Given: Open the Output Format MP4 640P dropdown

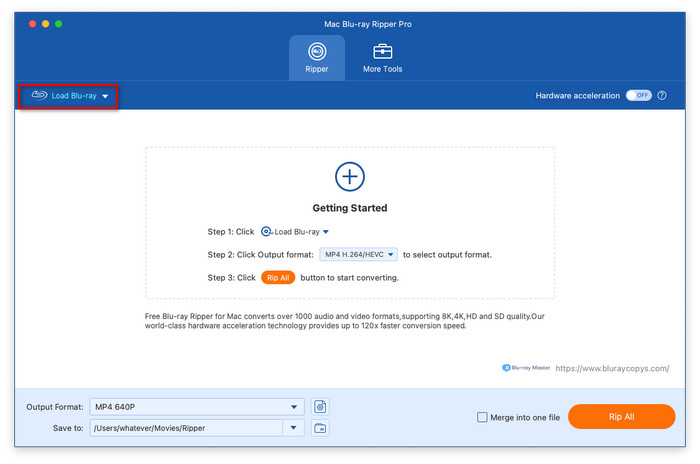Looking at the screenshot, I should [196, 407].
